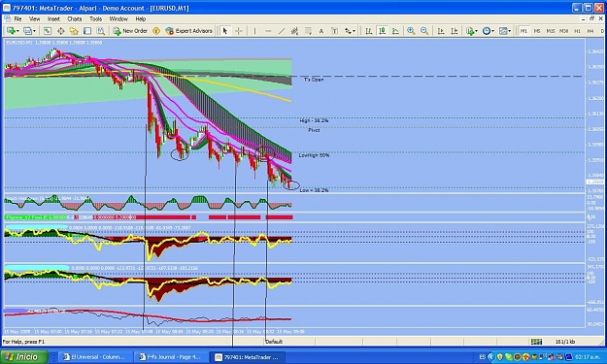Select the Trendline drawing tool
Screen dimensions: 607x364
tap(282, 31)
